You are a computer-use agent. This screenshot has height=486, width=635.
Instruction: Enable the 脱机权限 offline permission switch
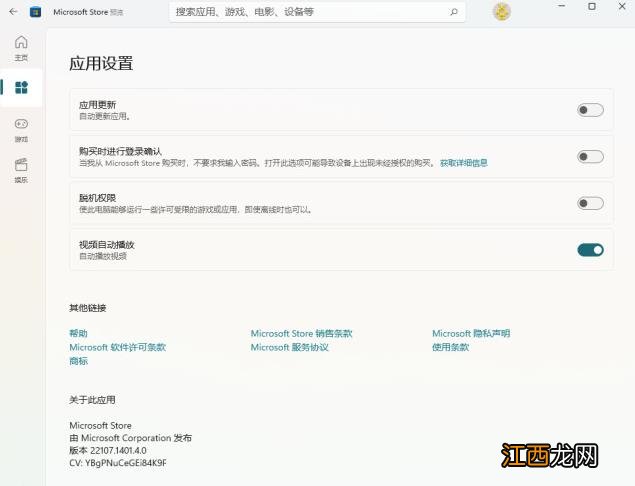coord(590,203)
